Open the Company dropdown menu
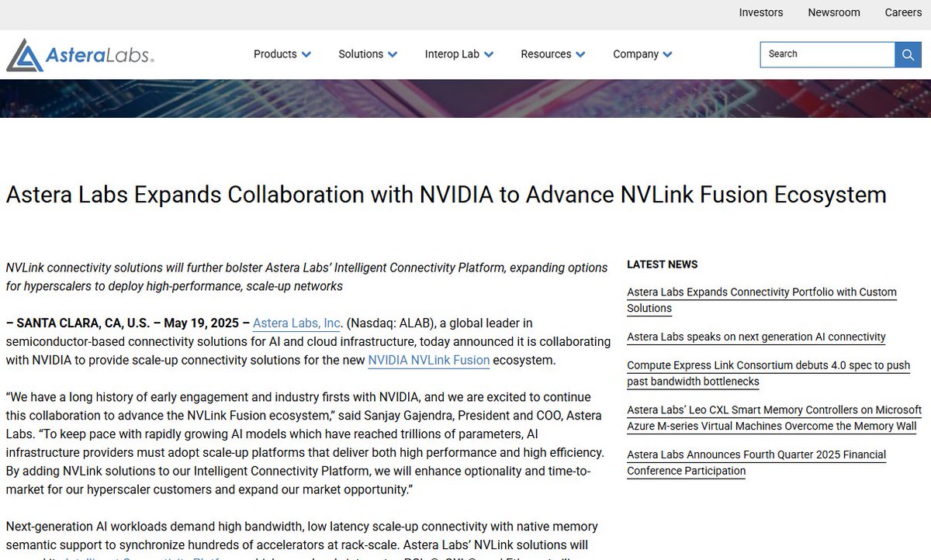This screenshot has width=931, height=560. coord(642,54)
